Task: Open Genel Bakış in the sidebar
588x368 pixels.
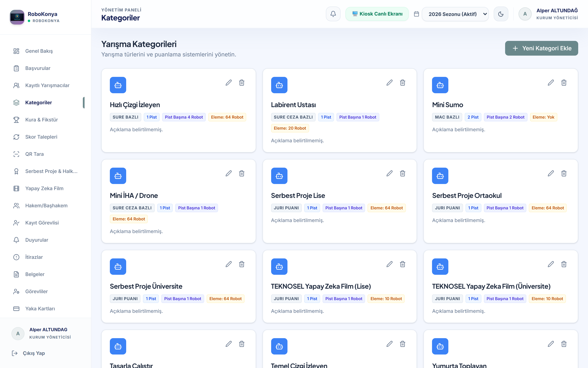Action: click(x=46, y=51)
